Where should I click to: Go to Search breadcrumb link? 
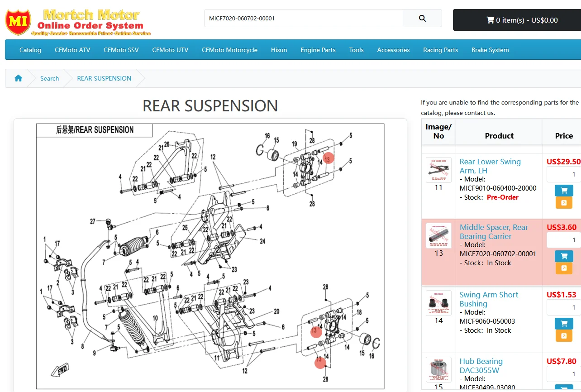click(49, 78)
